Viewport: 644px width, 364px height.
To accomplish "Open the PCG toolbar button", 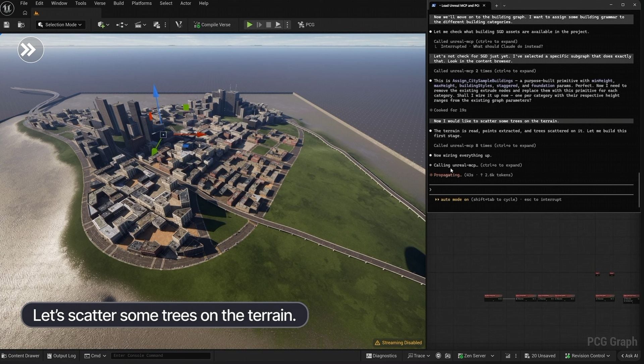I will pyautogui.click(x=306, y=24).
